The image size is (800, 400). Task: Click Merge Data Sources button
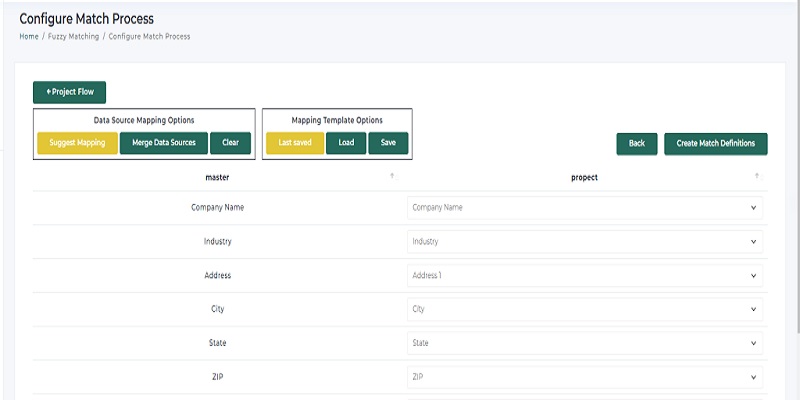coord(164,143)
